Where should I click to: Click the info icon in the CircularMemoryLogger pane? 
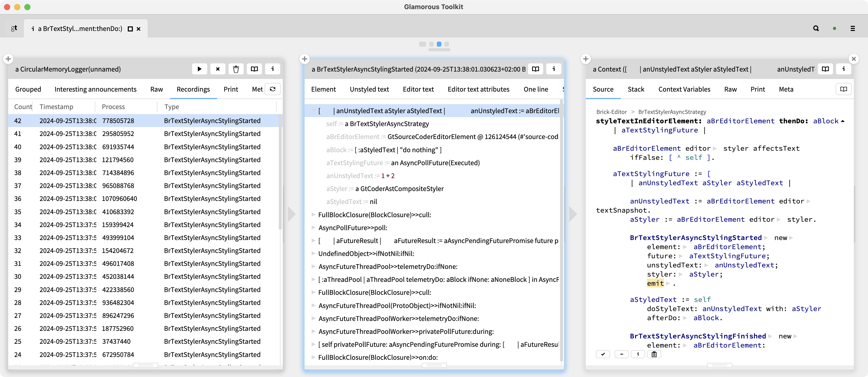[x=273, y=69]
